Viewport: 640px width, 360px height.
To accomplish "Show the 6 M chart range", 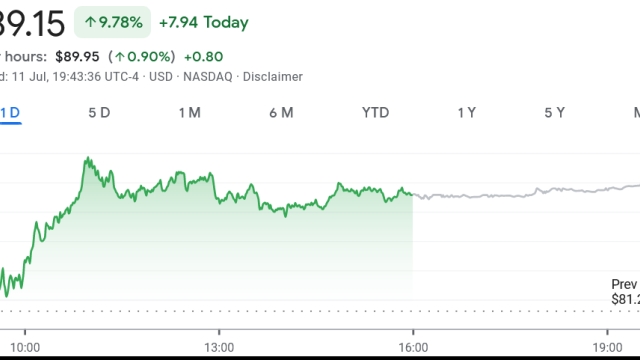I will [x=281, y=113].
